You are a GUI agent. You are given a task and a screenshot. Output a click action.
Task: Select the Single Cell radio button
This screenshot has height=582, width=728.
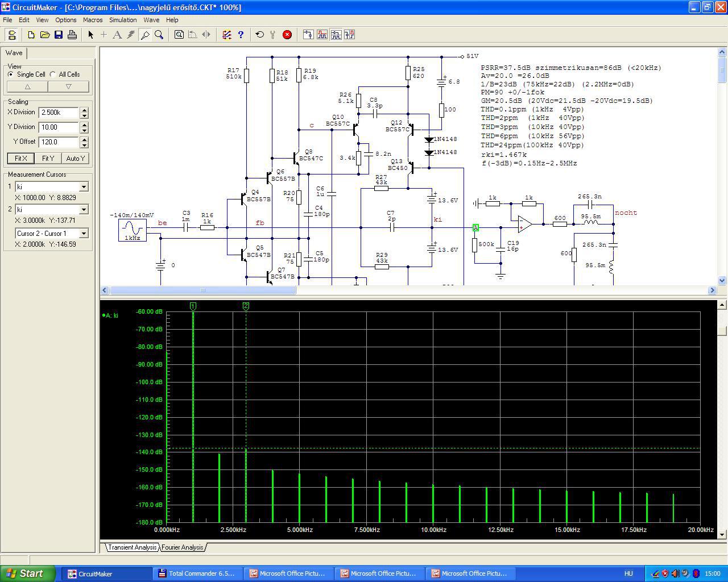[x=11, y=74]
